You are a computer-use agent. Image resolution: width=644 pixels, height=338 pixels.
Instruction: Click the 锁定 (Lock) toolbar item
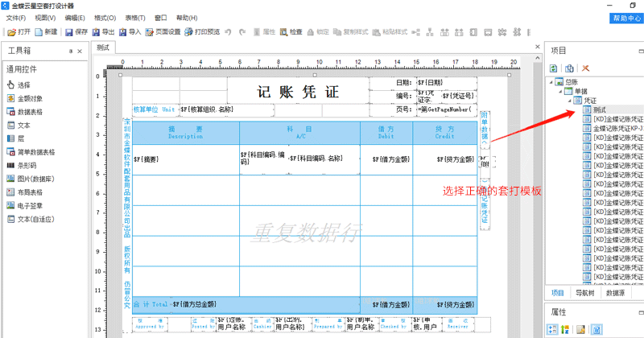point(318,31)
